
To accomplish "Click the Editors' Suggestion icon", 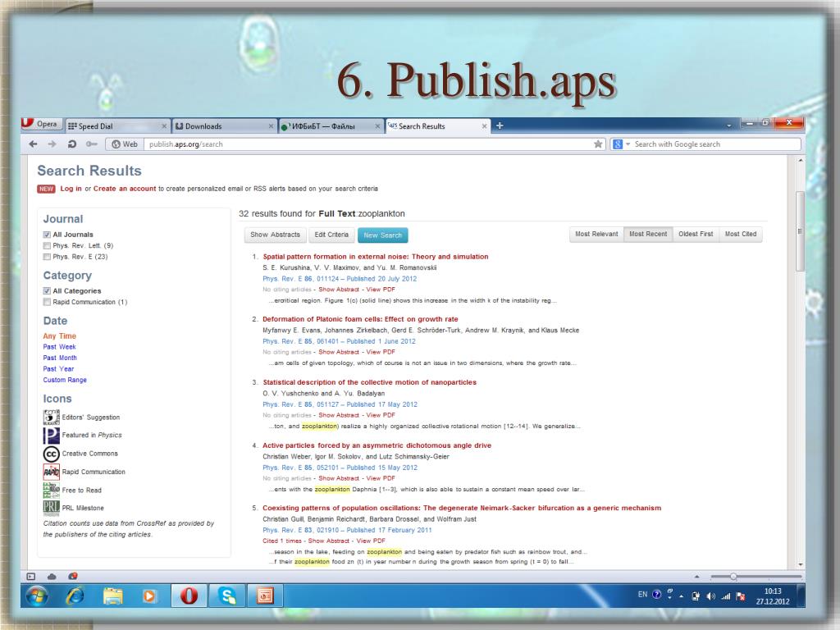I will point(51,418).
